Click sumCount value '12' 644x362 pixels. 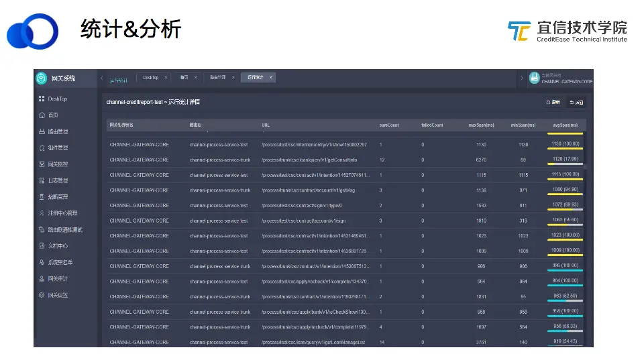[x=382, y=160]
